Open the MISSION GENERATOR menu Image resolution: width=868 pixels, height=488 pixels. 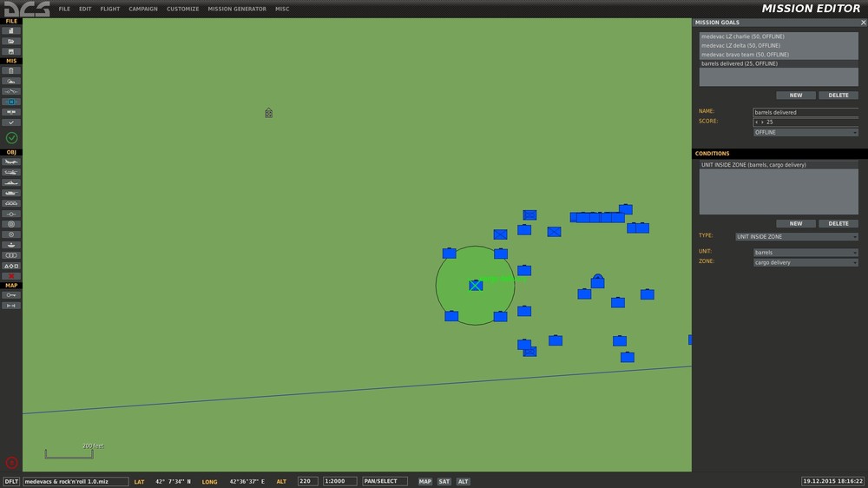[x=237, y=9]
